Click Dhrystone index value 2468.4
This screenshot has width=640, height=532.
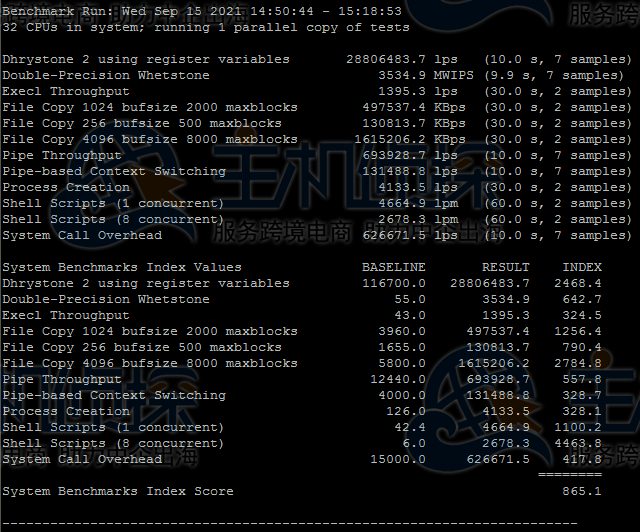(578, 283)
